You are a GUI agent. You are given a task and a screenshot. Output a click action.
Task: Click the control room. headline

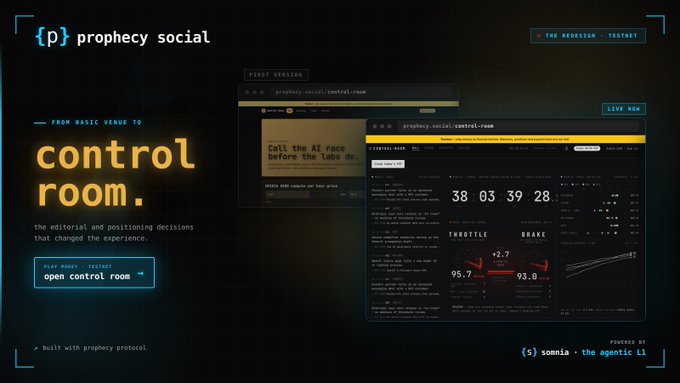115,173
